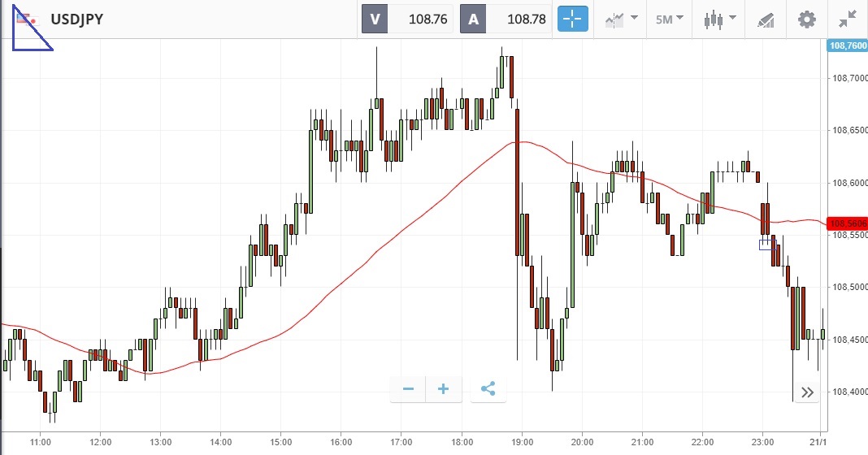Toggle the crosshair cursor tool
Viewport: 868px width, 455px height.
pyautogui.click(x=572, y=19)
